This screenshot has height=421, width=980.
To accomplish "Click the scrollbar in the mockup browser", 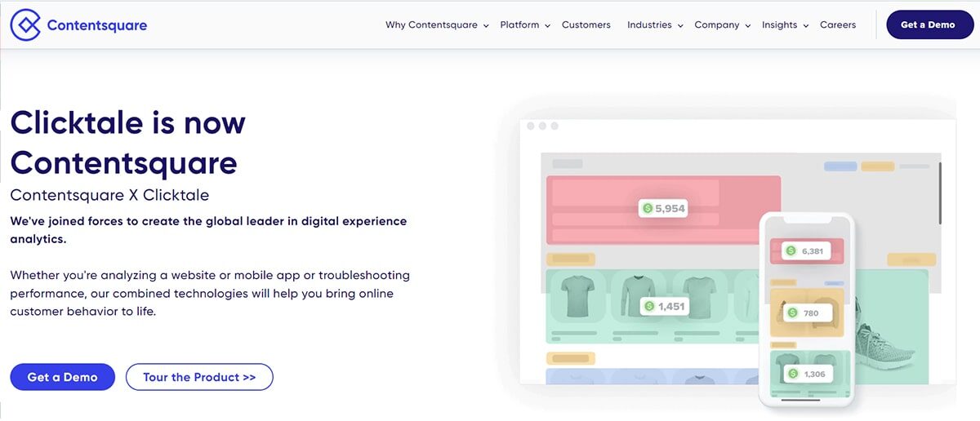I will [x=939, y=193].
